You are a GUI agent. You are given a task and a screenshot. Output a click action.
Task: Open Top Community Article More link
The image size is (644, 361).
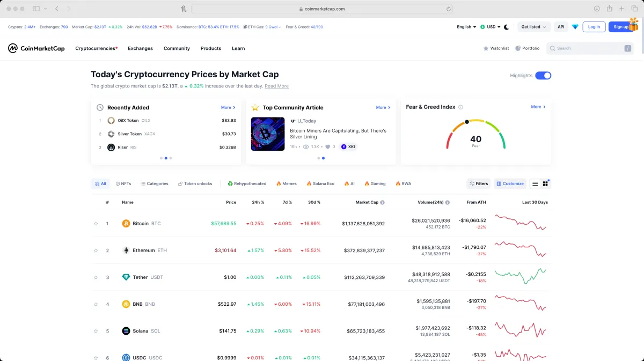coord(383,107)
